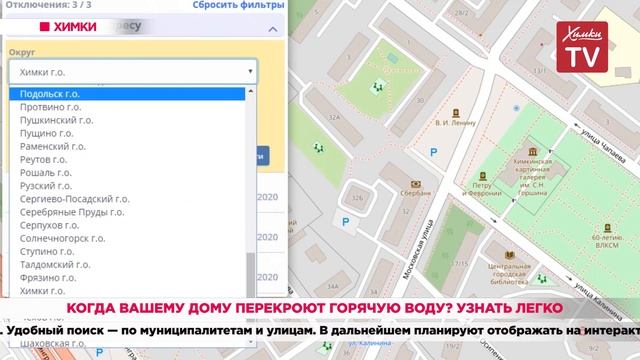Pick Серебряные Пруды г.о. option
Viewport: 640px width, 360px height.
tap(127, 212)
